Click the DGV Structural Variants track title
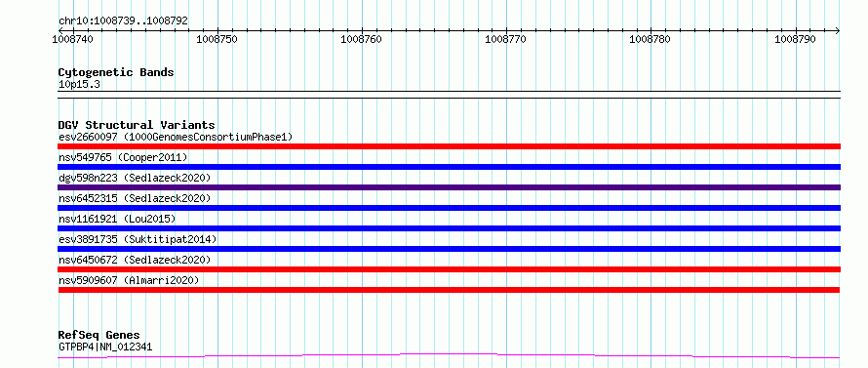The height and width of the screenshot is (368, 868). pos(137,125)
